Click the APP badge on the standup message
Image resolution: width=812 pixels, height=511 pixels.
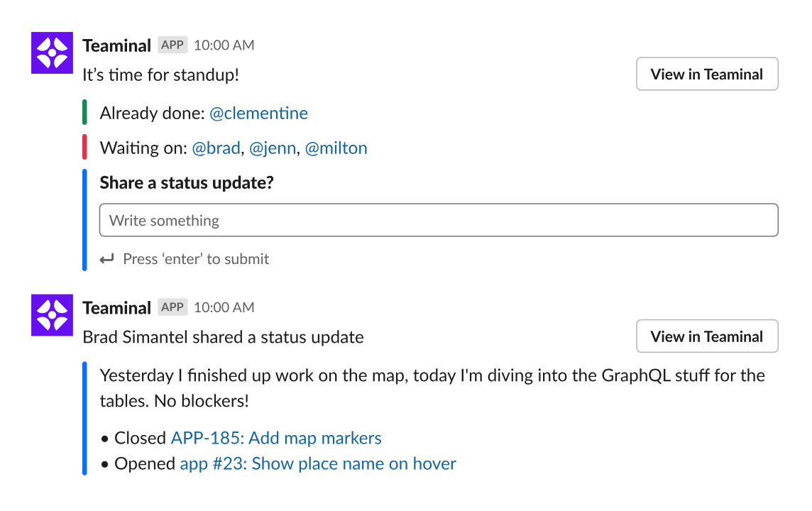click(172, 45)
